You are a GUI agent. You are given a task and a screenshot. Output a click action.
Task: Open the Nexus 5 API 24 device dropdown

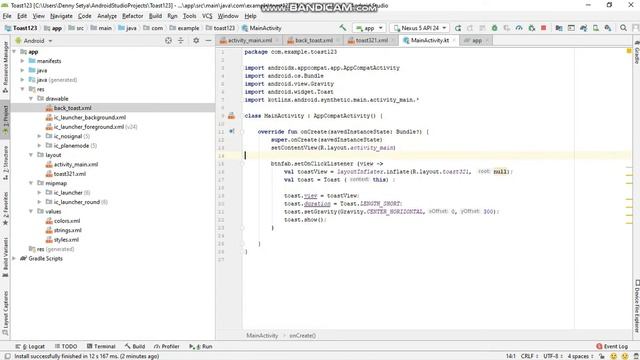pos(420,28)
